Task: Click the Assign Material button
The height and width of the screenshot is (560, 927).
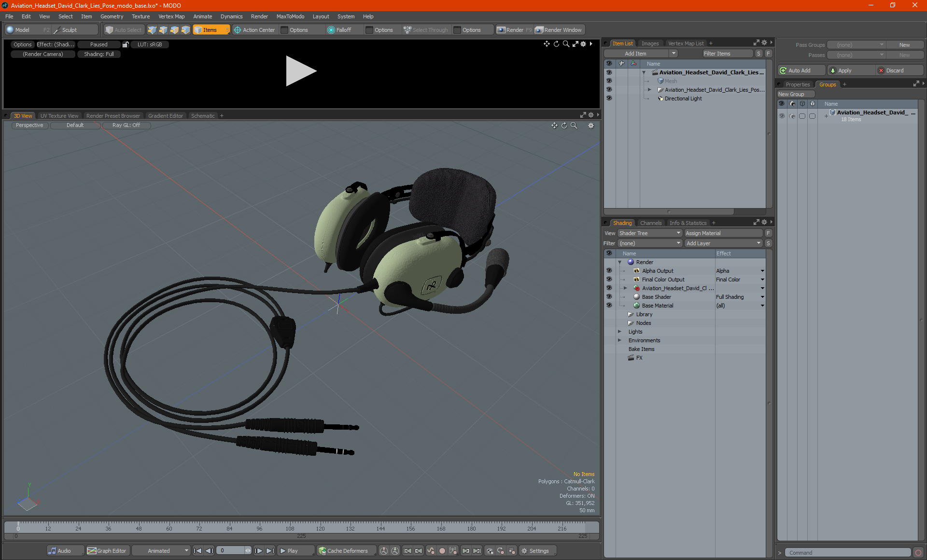Action: click(x=723, y=233)
